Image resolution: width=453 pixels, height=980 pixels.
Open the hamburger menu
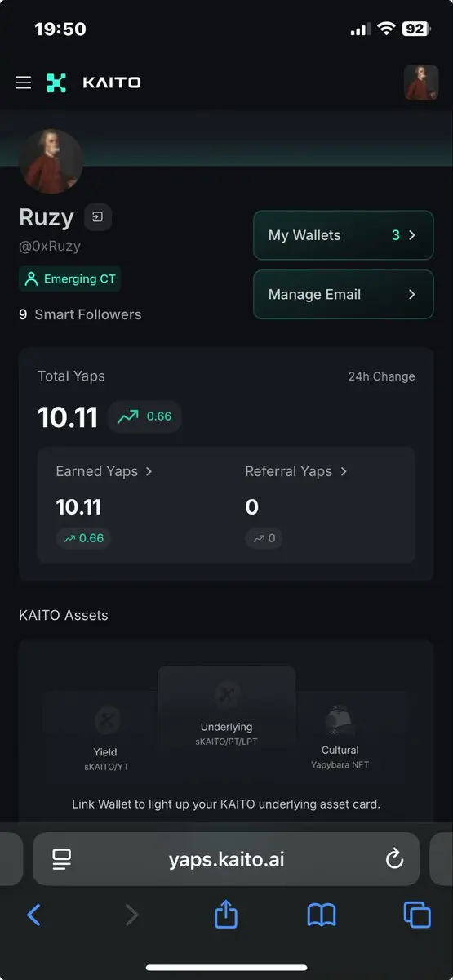[24, 82]
